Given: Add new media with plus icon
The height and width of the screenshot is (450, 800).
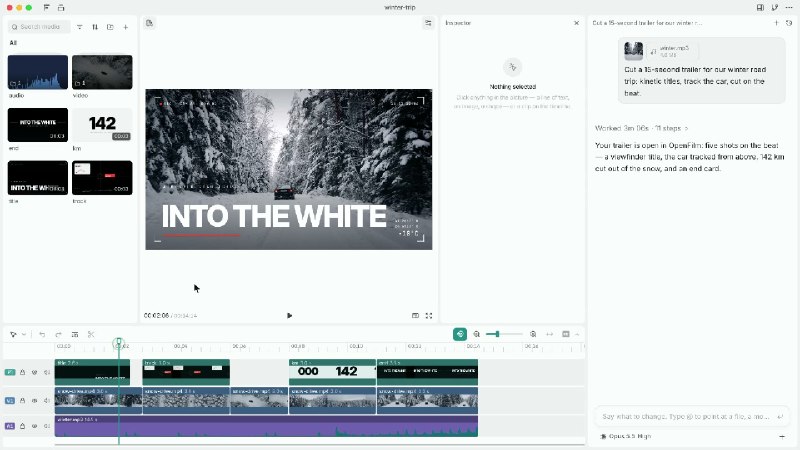Looking at the screenshot, I should pos(126,27).
